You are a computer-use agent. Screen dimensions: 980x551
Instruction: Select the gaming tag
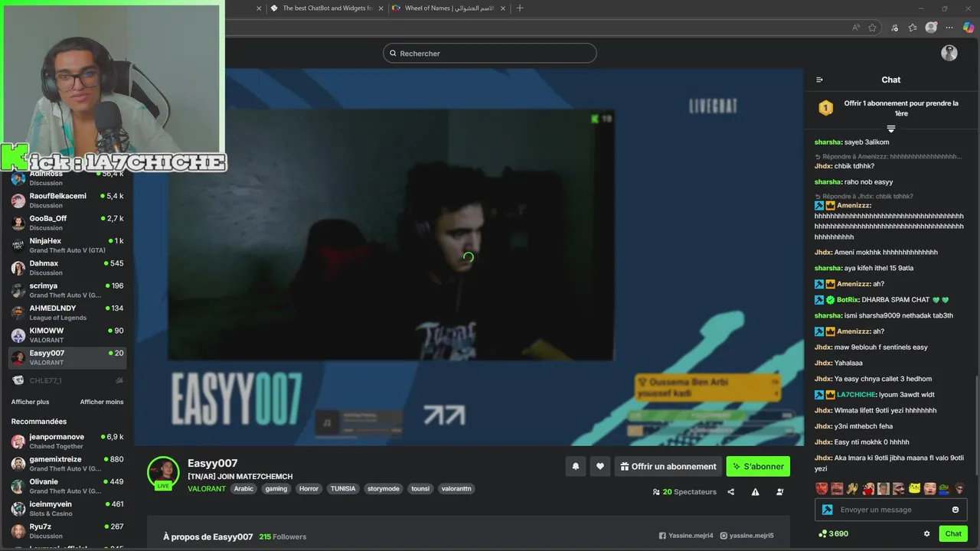[276, 488]
